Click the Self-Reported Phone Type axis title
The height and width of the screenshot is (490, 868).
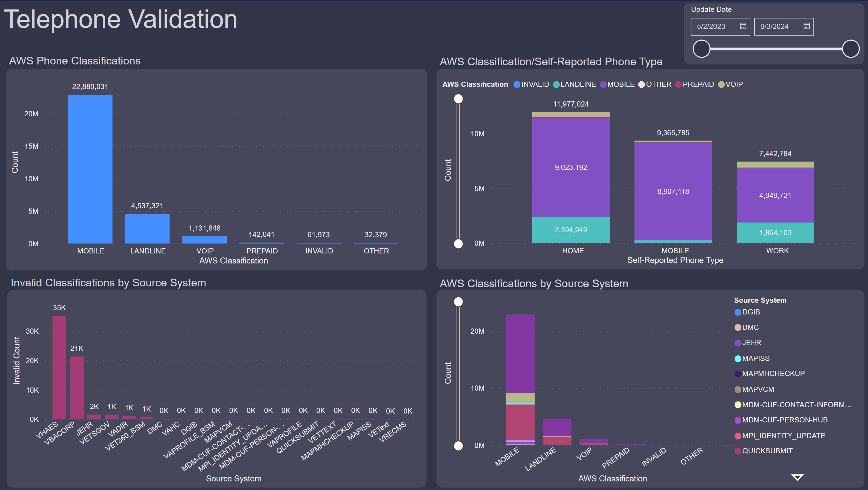675,260
